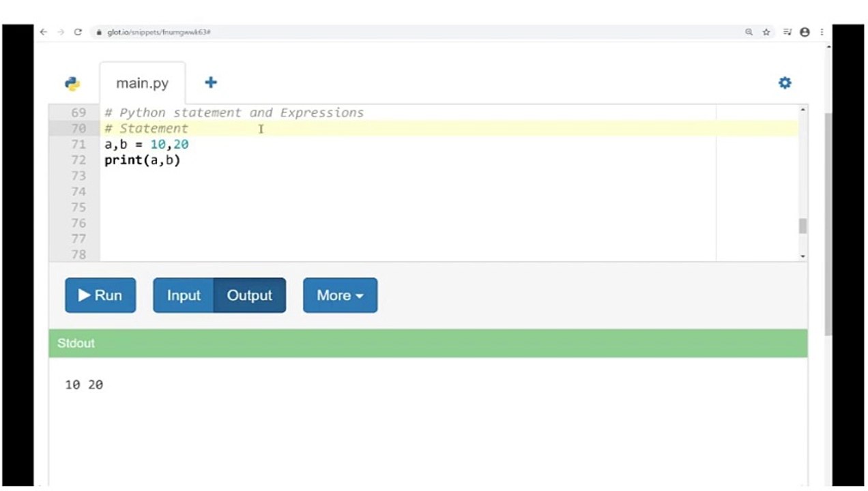The height and width of the screenshot is (491, 868).
Task: Go forward with the browser forward arrow
Action: point(61,32)
